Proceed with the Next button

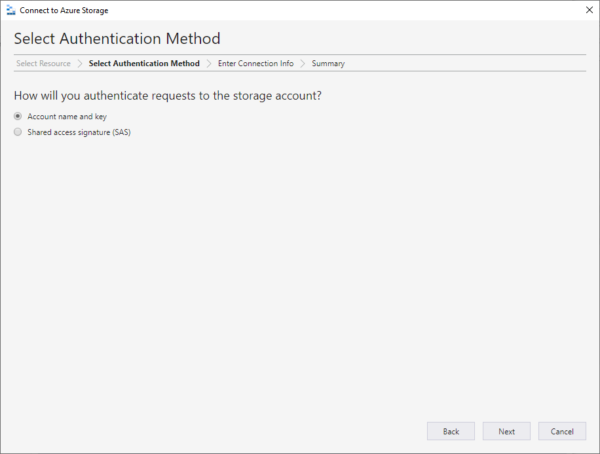point(506,431)
